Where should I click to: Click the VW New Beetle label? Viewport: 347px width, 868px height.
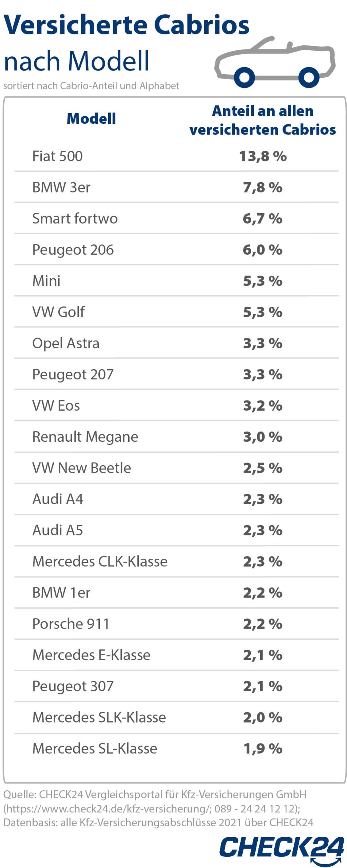81,468
